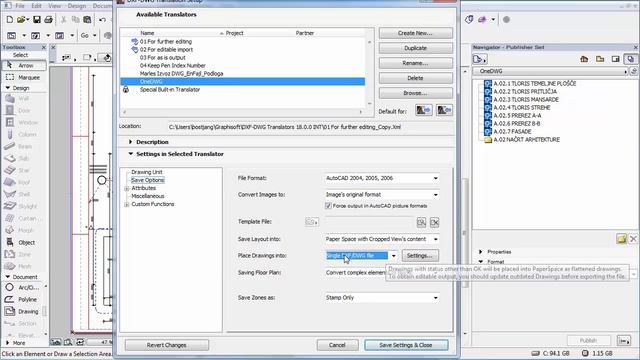Select translator 04 Keep Pen Index Number
This screenshot has width=640, height=360.
pos(242,66)
